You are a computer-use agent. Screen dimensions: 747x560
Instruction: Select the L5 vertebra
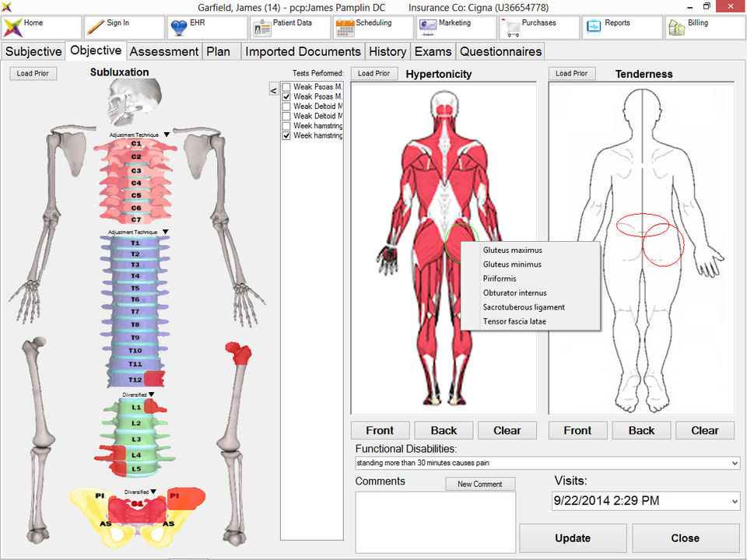pos(135,469)
